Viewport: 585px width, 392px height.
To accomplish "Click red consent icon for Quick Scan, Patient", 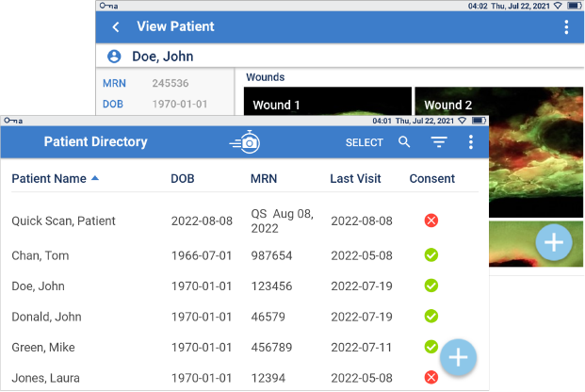I will tap(431, 220).
